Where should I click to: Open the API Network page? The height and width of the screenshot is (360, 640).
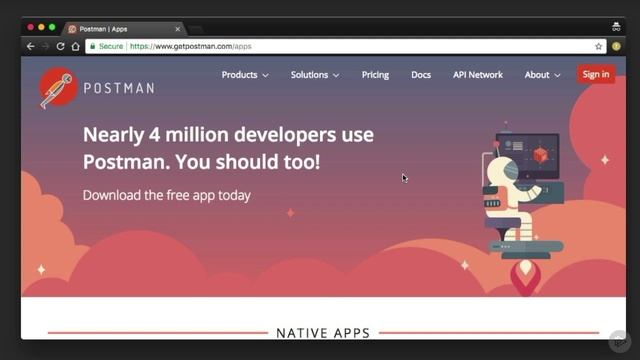tap(478, 75)
